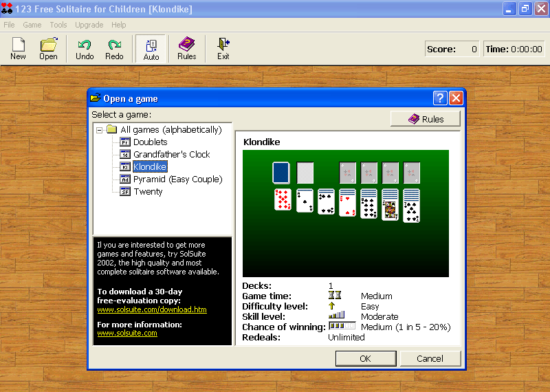Screen dimensions: 550x392
Task: Click the Klondike game type icon
Action: pos(125,166)
